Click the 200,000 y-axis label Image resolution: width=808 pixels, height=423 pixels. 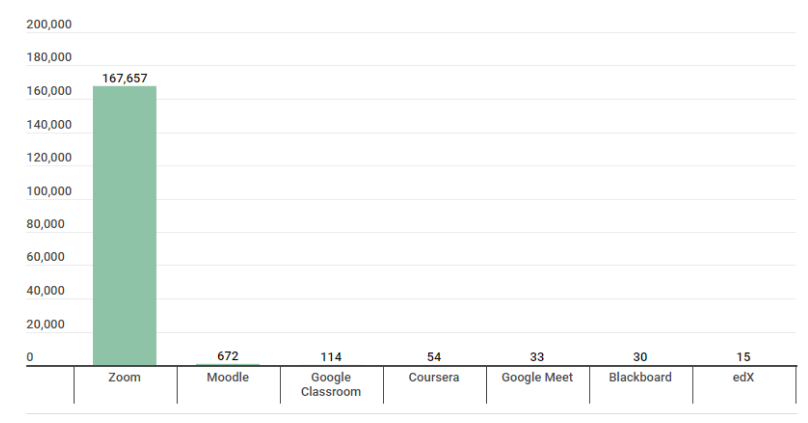pyautogui.click(x=49, y=24)
